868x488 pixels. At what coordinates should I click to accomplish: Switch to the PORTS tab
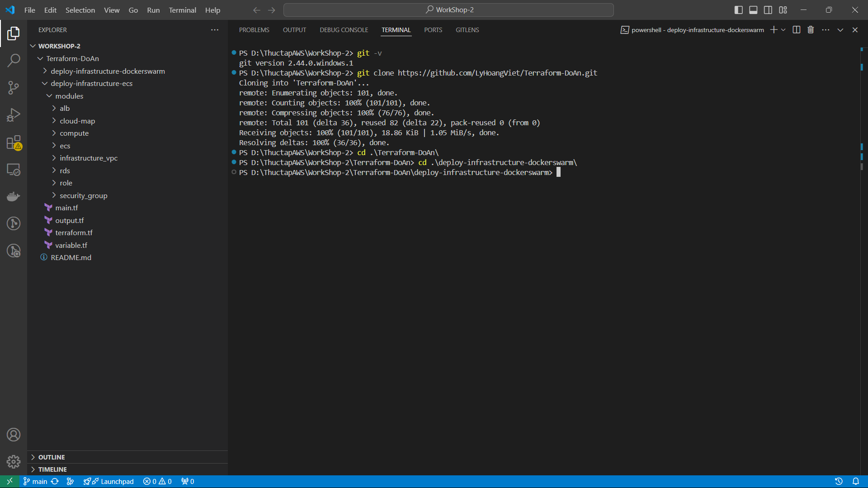tap(433, 30)
